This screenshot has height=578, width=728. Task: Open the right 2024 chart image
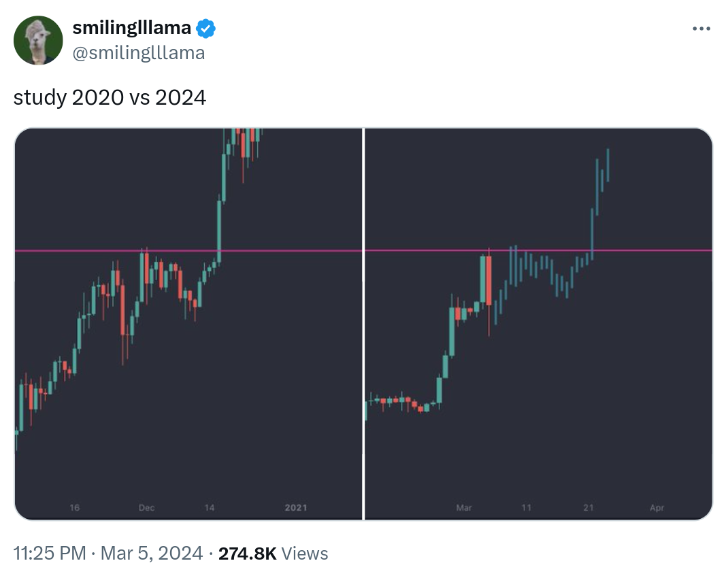point(539,324)
